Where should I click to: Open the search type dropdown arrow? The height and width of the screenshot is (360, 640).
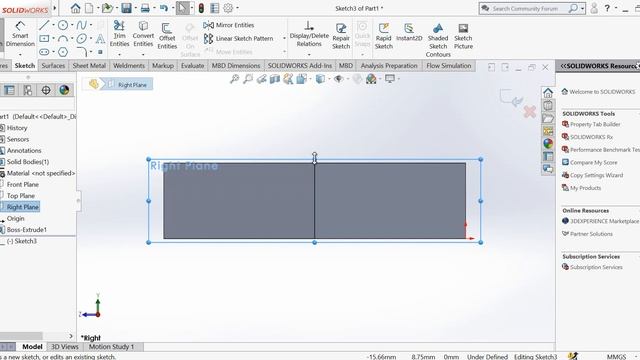(x=582, y=8)
